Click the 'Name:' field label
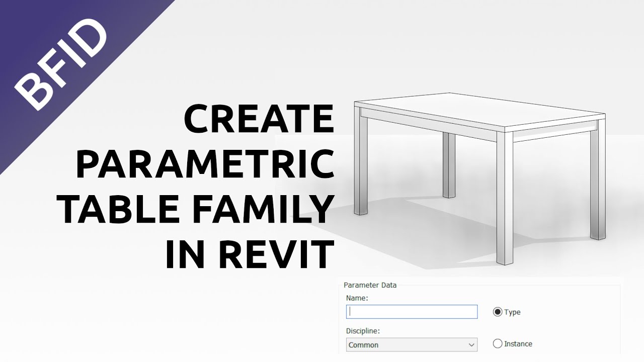Screen dimensions: 644x362 [x=357, y=298]
